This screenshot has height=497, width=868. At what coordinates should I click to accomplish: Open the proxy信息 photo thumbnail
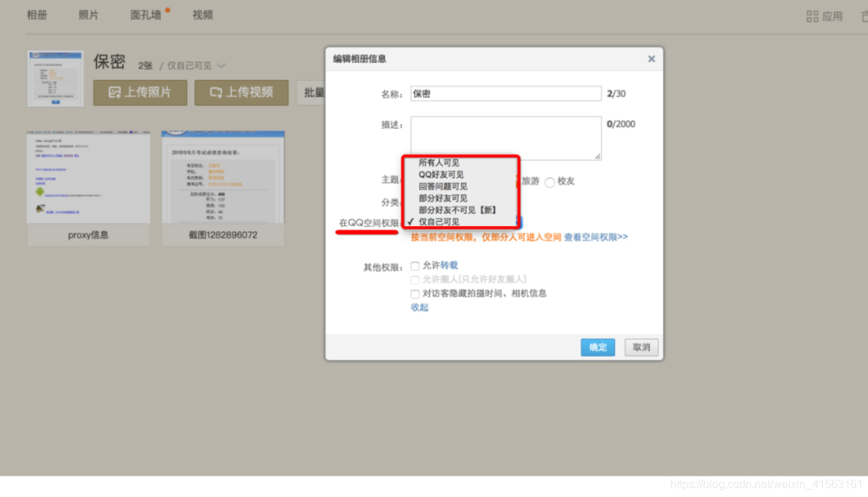(x=89, y=177)
